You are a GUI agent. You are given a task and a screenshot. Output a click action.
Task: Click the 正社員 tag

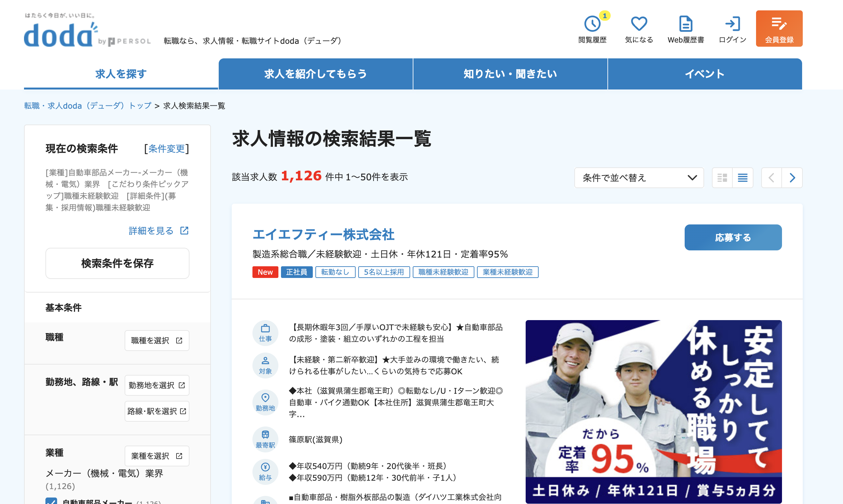(297, 272)
